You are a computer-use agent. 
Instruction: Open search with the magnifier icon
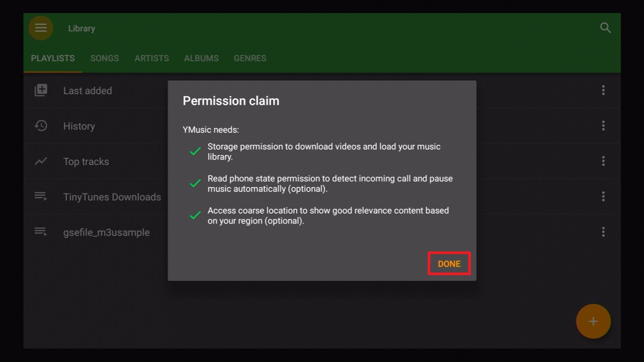(x=605, y=28)
